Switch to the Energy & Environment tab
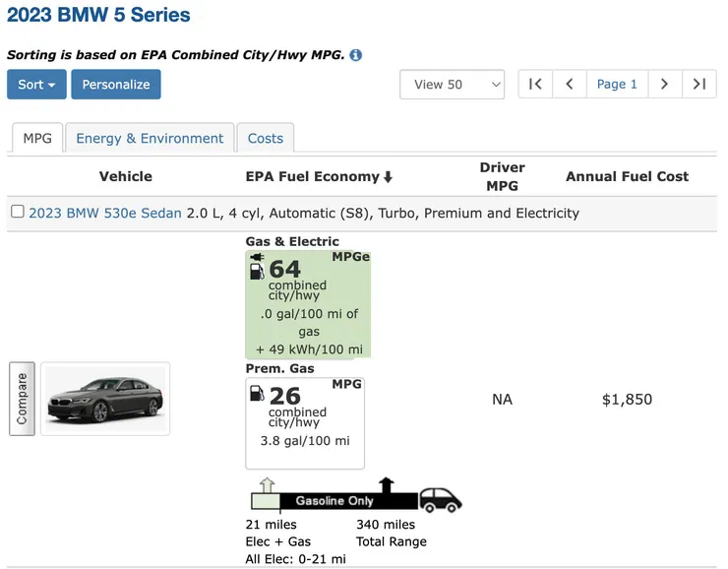728x569 pixels. click(x=150, y=138)
